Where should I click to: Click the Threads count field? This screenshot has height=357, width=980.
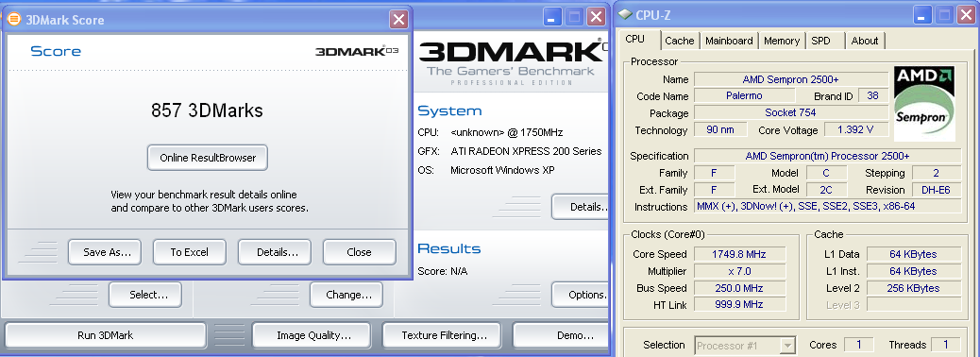945,345
